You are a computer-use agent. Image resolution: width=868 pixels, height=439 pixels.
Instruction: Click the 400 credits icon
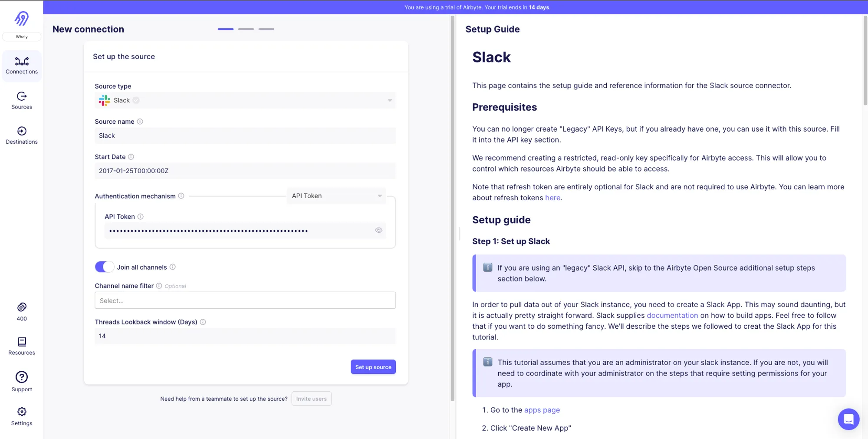(22, 307)
